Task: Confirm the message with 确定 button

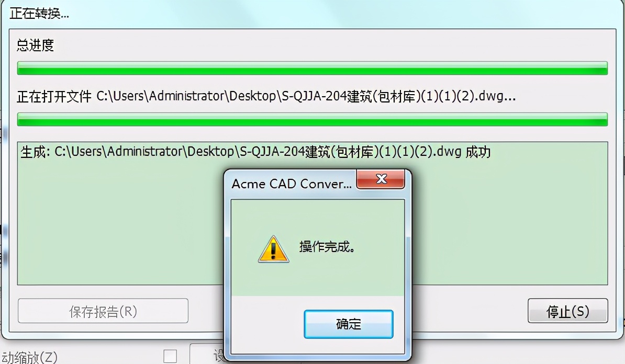Action: coord(349,324)
